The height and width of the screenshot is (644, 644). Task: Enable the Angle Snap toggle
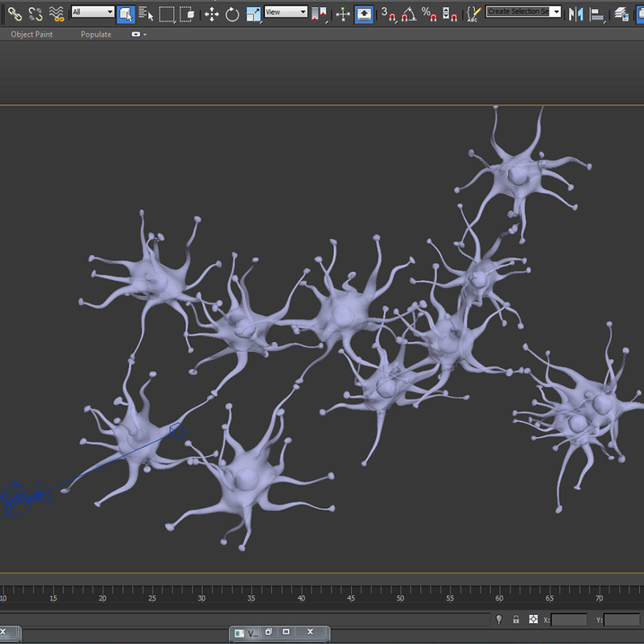pos(408,12)
